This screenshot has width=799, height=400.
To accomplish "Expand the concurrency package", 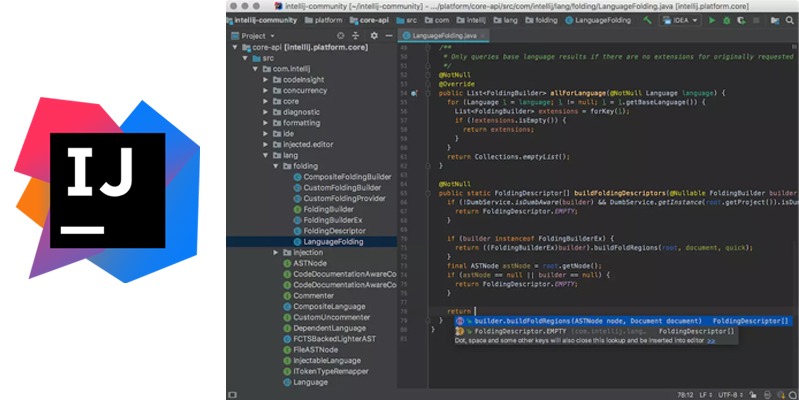I will (265, 91).
